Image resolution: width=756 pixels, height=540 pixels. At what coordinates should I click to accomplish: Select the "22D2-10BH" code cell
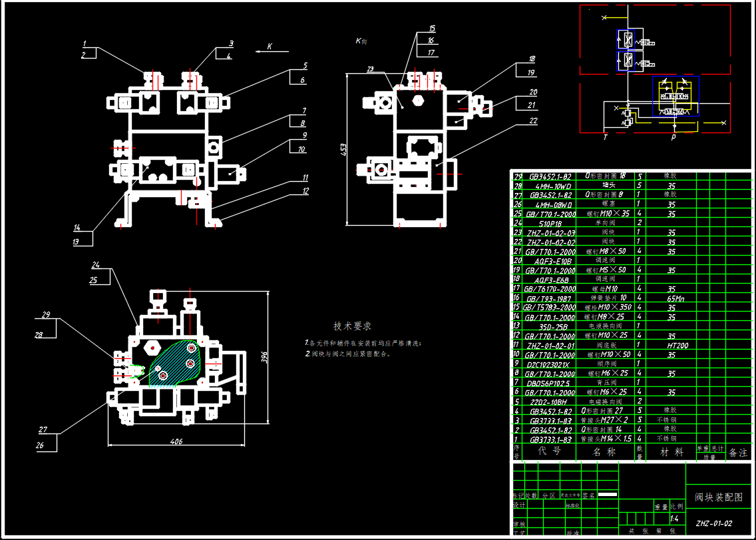tap(550, 402)
